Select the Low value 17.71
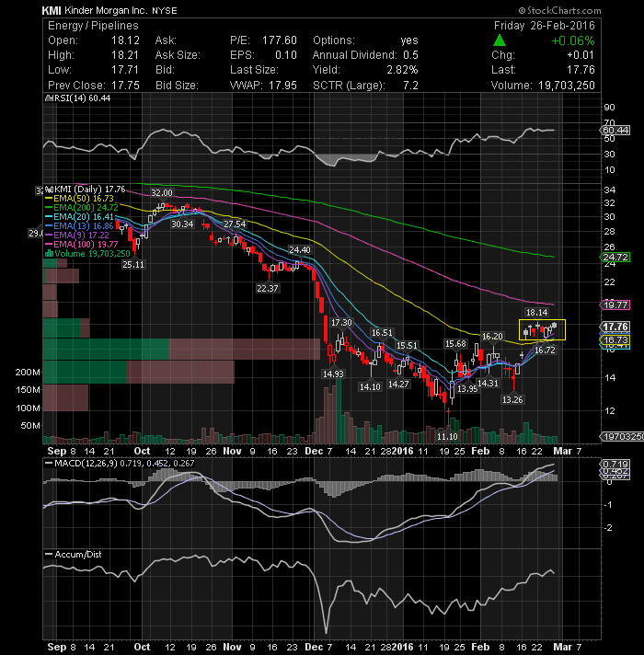The image size is (644, 655). (125, 70)
